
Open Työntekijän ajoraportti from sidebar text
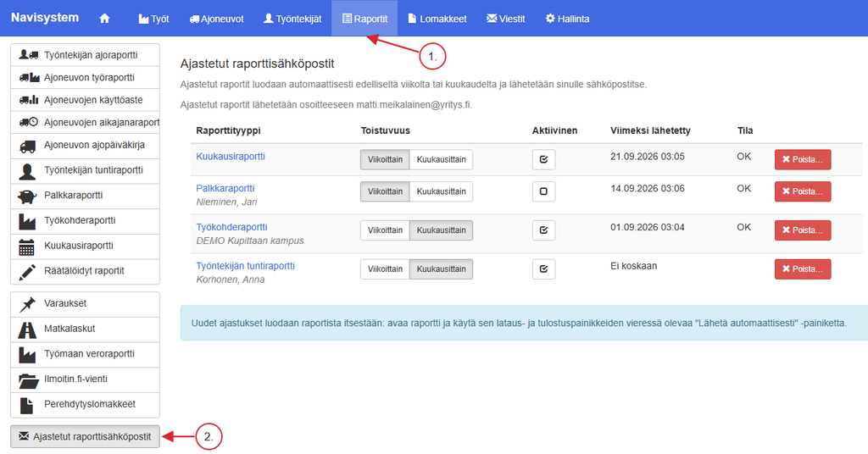[91, 55]
